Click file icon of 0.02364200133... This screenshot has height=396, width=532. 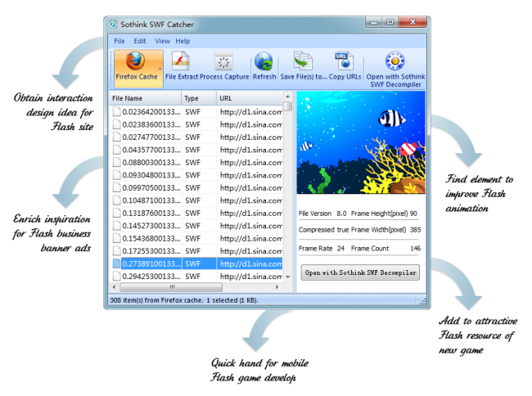(117, 111)
